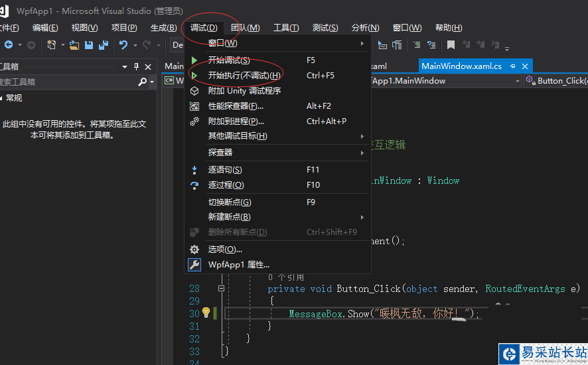Click the performance profiler icon in menu
The height and width of the screenshot is (365, 588).
click(194, 106)
